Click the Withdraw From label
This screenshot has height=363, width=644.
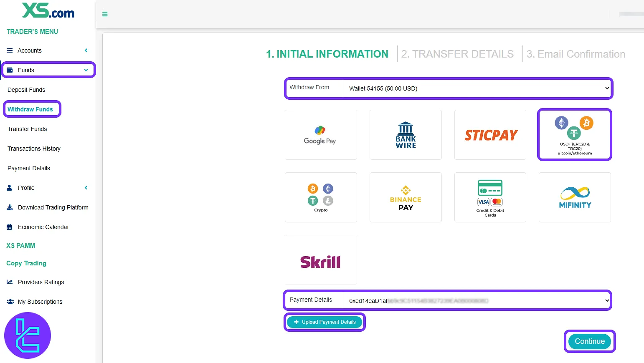(309, 87)
